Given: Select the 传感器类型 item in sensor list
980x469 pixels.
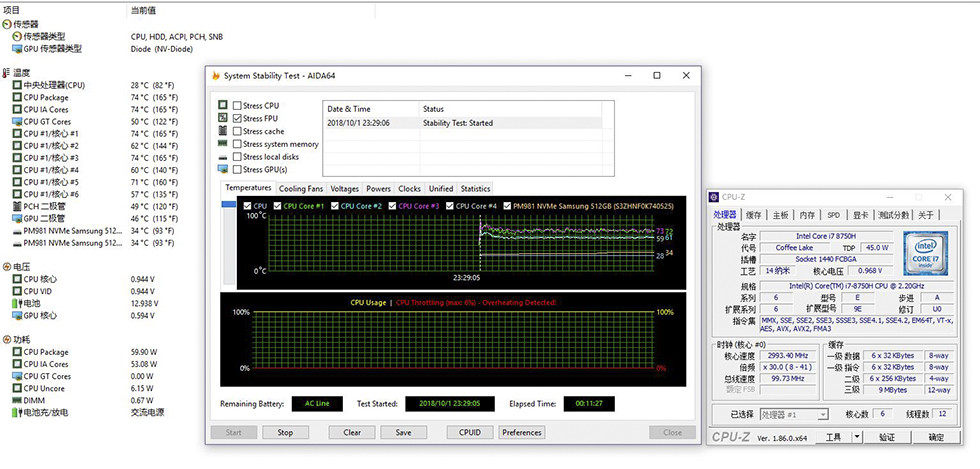Looking at the screenshot, I should pyautogui.click(x=45, y=36).
